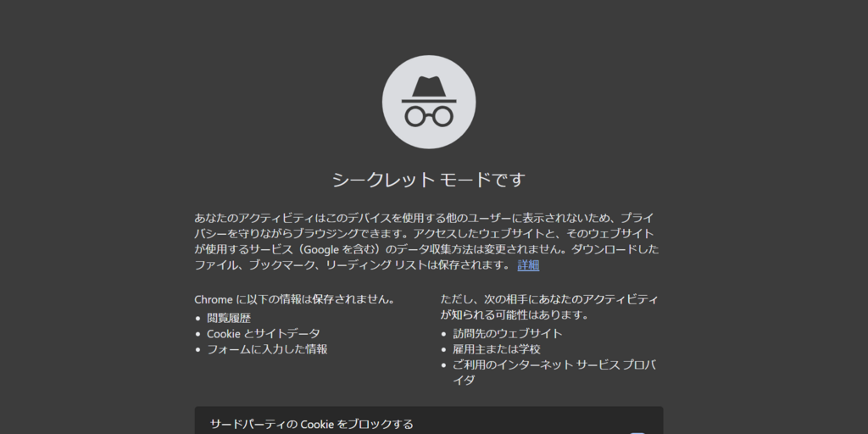Select the ご利用のインターネット サービス プロバイダ item
868x434 pixels.
click(x=554, y=373)
